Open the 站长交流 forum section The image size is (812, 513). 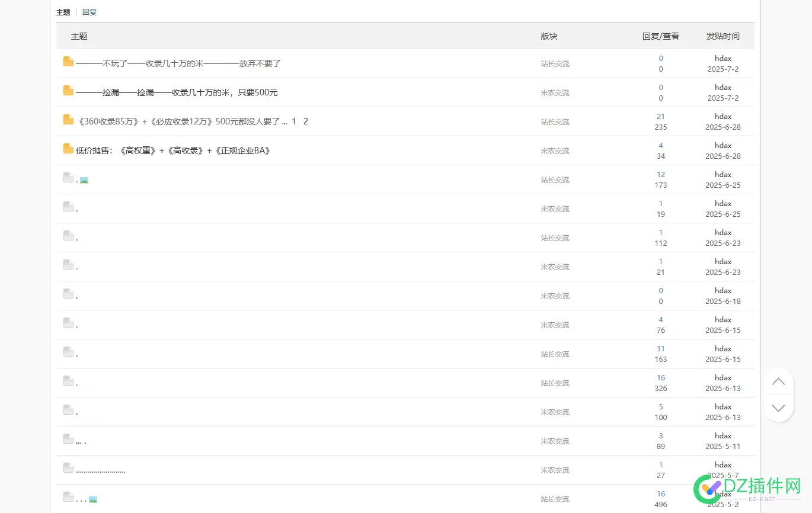click(555, 63)
